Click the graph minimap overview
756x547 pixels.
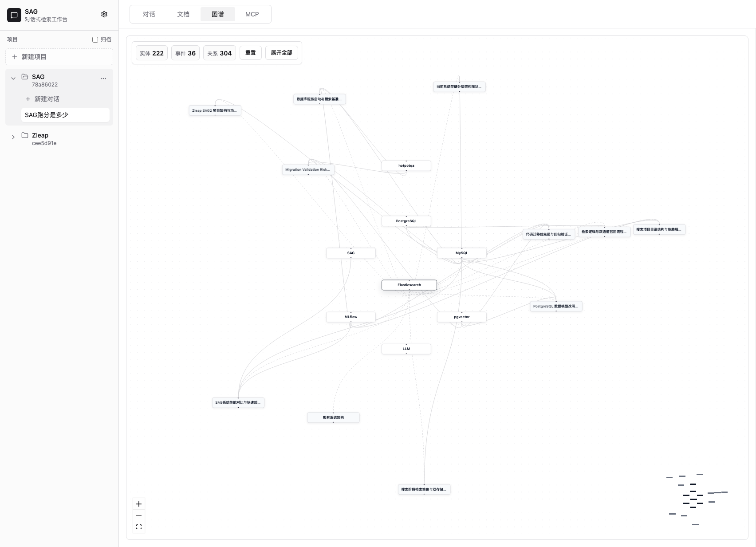tap(697, 500)
